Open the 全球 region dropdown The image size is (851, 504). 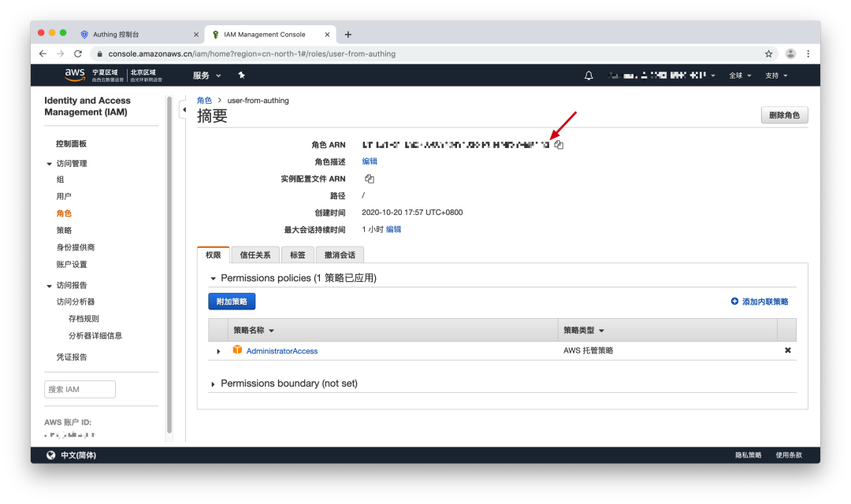(x=740, y=76)
